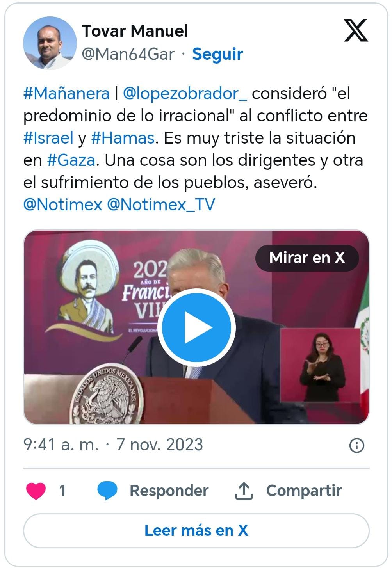Open the #Gaza hashtag

(x=71, y=160)
